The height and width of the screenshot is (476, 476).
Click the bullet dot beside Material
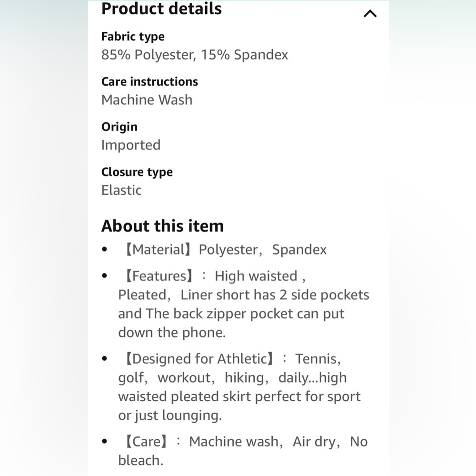(x=105, y=249)
